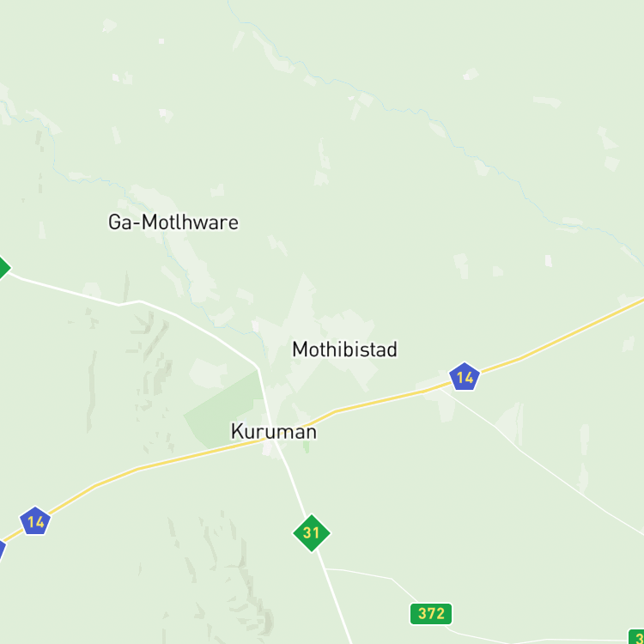The width and height of the screenshot is (644, 644).
Task: Select the thin road branching southeast from route 14
Action: [x=542, y=464]
